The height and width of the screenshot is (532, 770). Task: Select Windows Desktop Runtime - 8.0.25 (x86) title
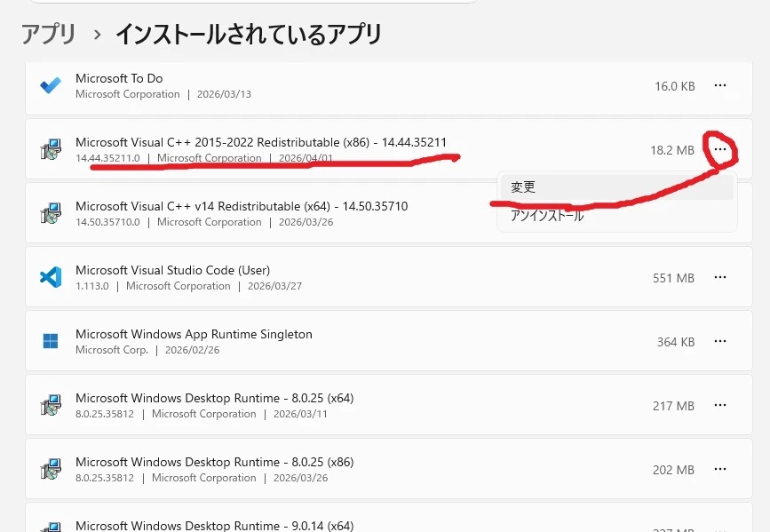click(215, 462)
